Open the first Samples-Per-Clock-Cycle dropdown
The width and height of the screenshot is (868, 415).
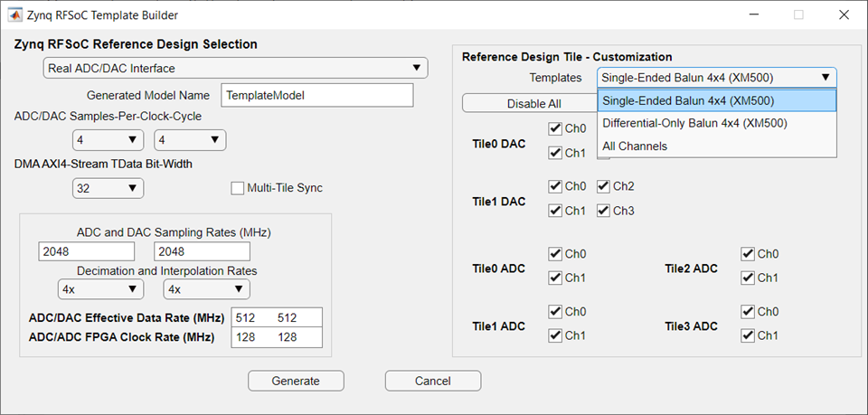point(108,139)
